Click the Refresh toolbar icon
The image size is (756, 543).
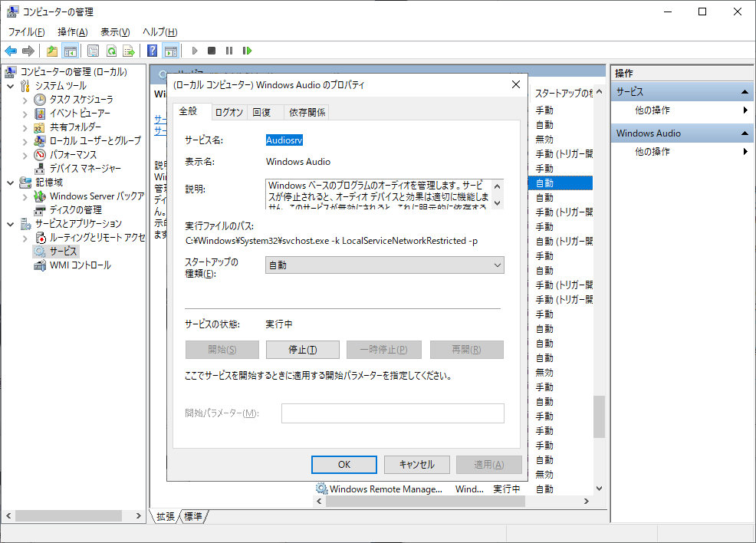tap(111, 51)
